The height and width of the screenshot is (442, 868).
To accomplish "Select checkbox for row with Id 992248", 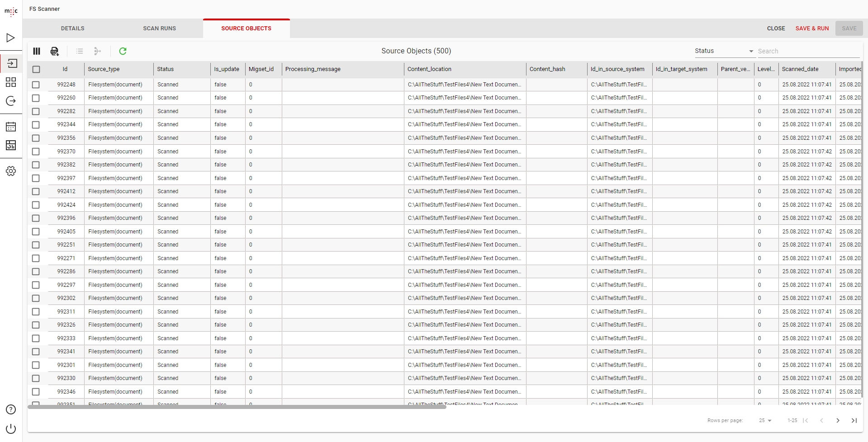I will pos(36,85).
